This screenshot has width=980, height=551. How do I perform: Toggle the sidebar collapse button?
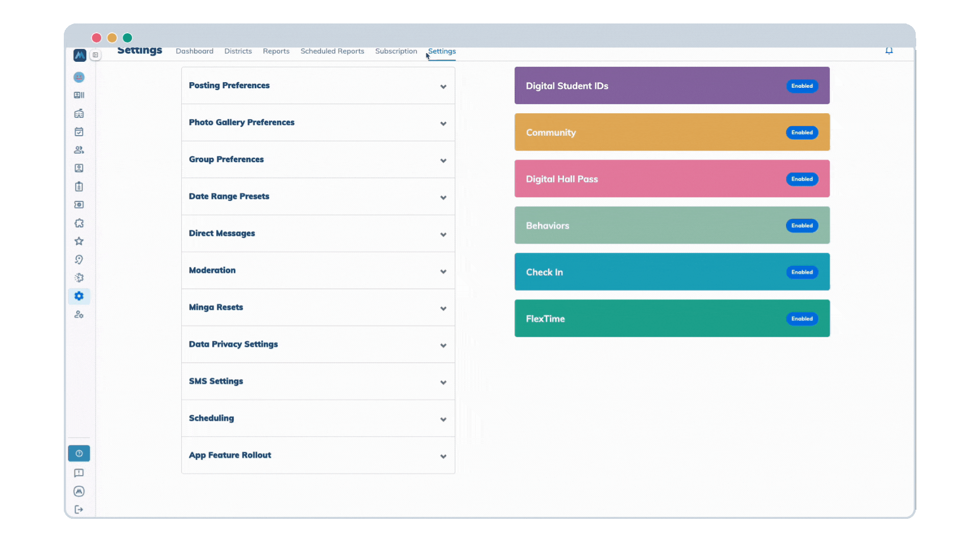(x=95, y=55)
